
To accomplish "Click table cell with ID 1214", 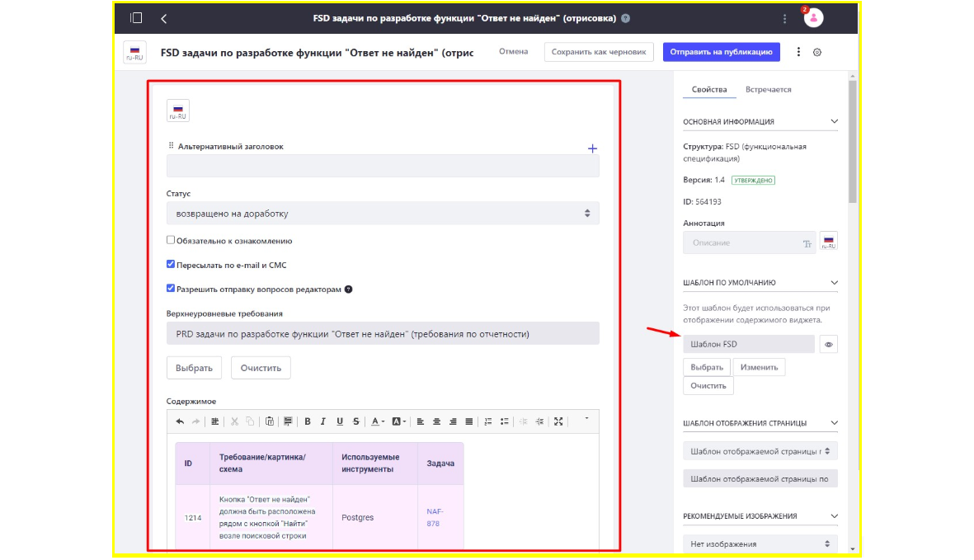I will (192, 517).
